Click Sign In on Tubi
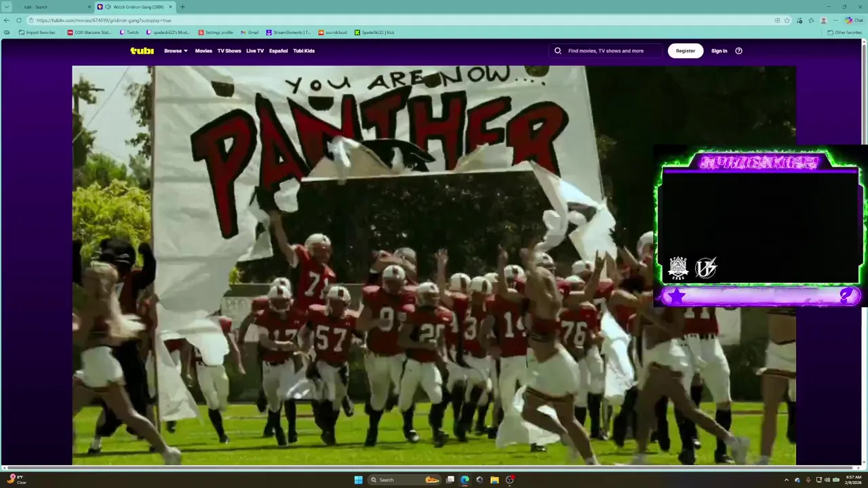Screen dimensions: 868x488 click(x=719, y=51)
